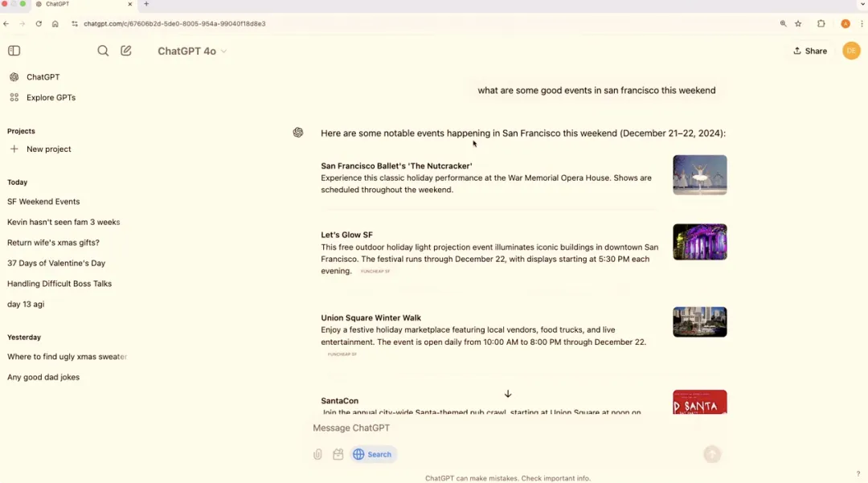Click the browser profile avatar icon
Viewport: 868px width, 483px height.
tap(845, 24)
